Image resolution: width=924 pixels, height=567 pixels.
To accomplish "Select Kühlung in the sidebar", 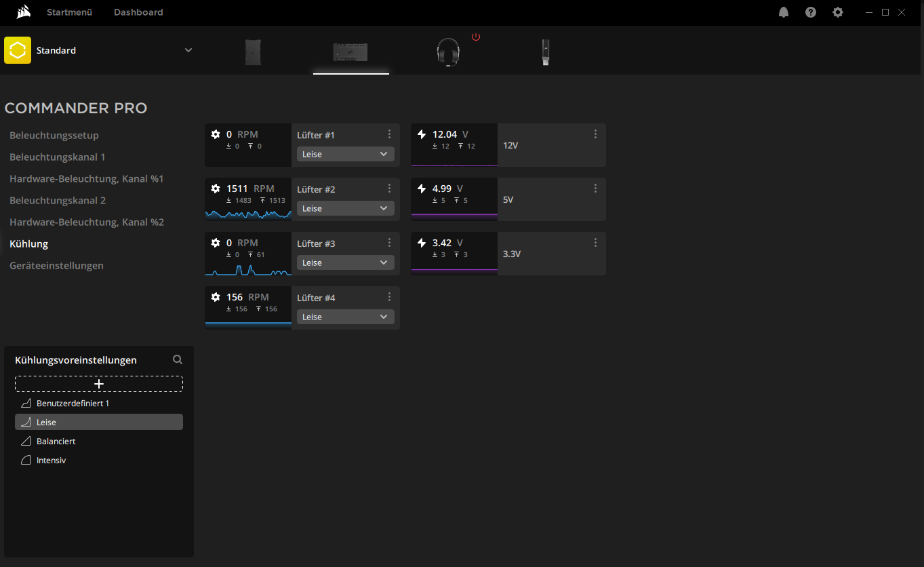I will (x=29, y=243).
